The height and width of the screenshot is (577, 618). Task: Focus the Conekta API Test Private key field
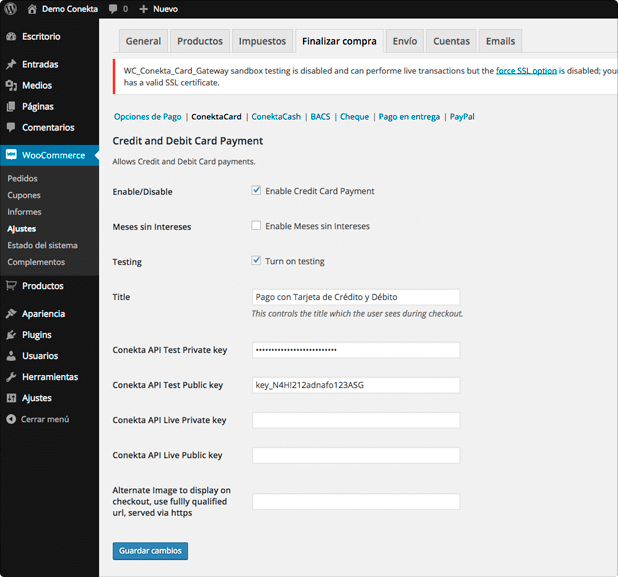[356, 350]
